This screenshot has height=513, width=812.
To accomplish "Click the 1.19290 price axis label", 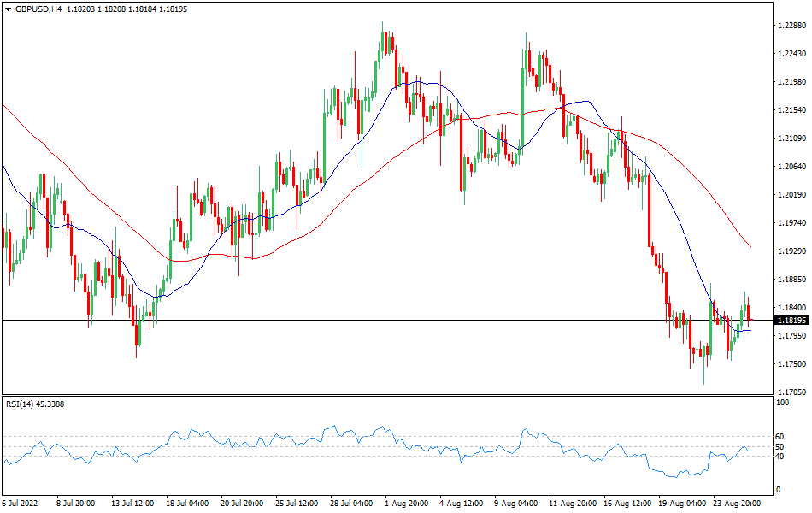I will tap(791, 251).
